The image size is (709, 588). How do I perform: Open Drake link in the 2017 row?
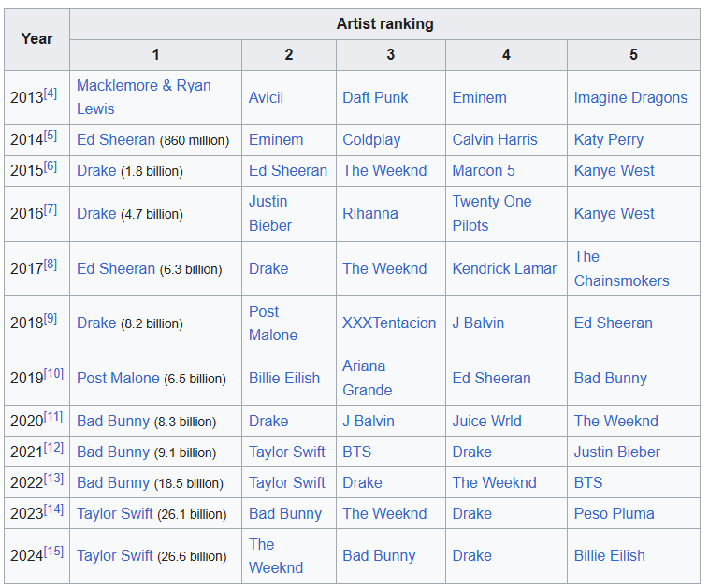(x=268, y=268)
